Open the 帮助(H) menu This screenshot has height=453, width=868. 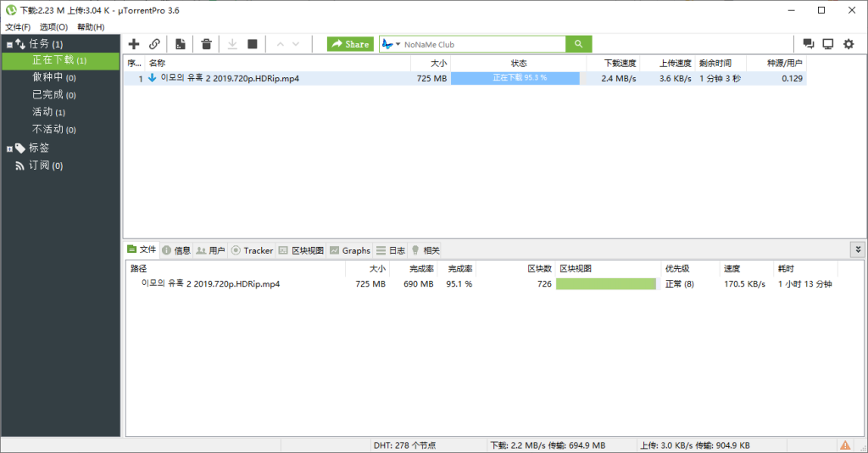click(91, 27)
